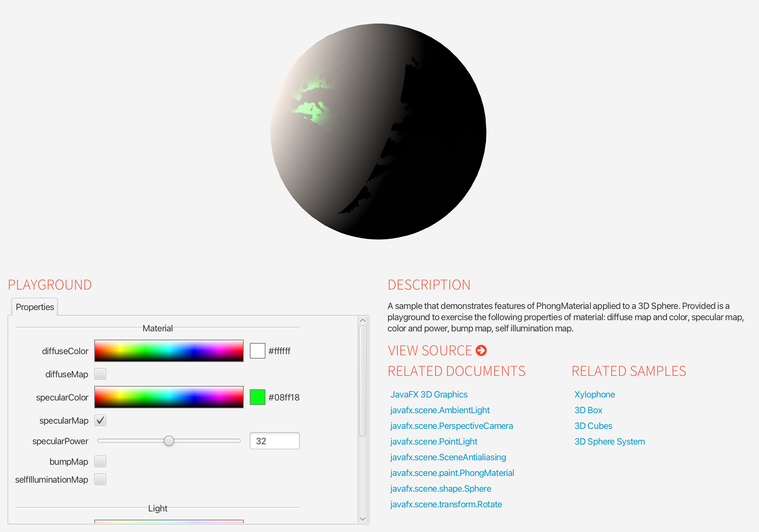Click the javafx.scene.paint.PhongMaterial link

(x=452, y=473)
